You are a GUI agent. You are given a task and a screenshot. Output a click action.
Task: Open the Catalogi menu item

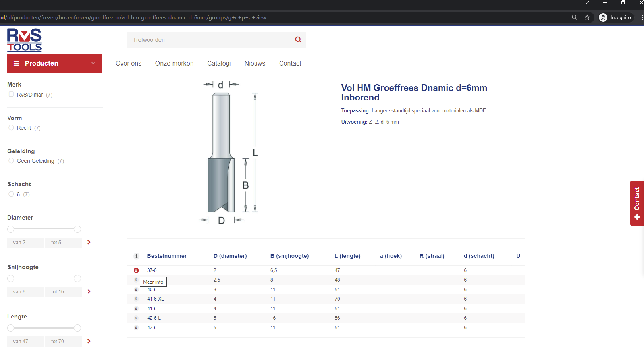(219, 63)
